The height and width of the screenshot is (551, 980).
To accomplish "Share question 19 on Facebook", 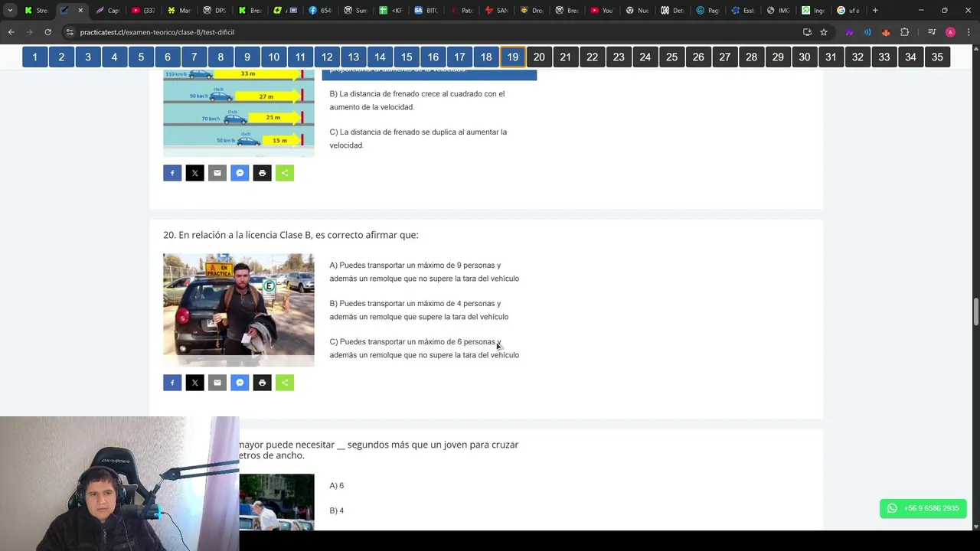I will point(172,173).
